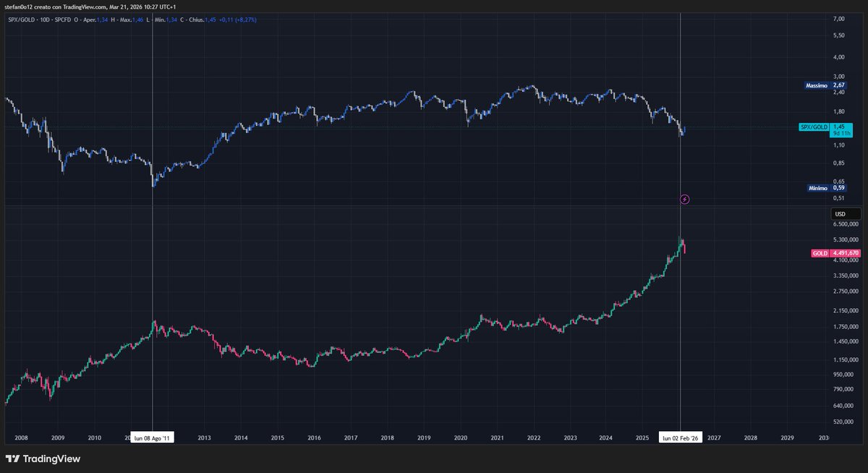The image size is (868, 473).
Task: Click the 2009 year on time axis
Action: pos(57,438)
